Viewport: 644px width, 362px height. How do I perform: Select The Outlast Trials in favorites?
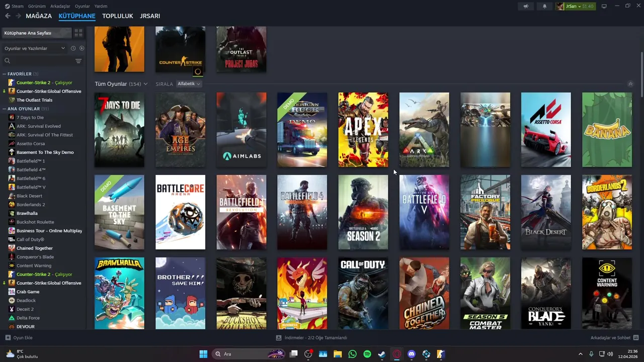point(34,100)
